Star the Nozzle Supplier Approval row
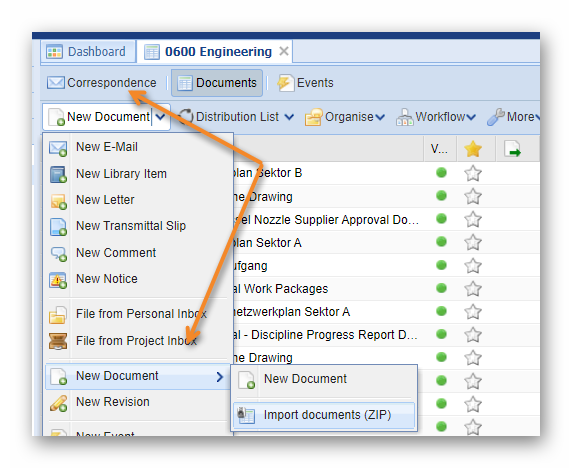 tap(473, 220)
